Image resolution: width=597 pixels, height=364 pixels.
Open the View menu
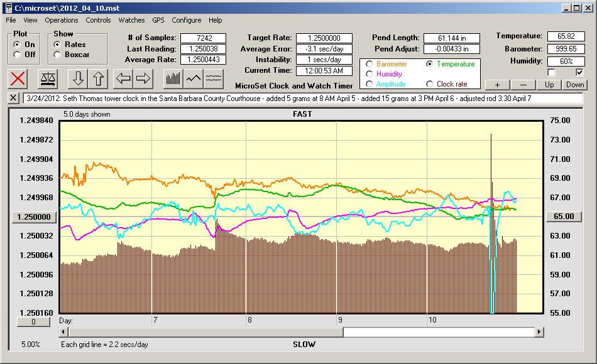(x=30, y=20)
